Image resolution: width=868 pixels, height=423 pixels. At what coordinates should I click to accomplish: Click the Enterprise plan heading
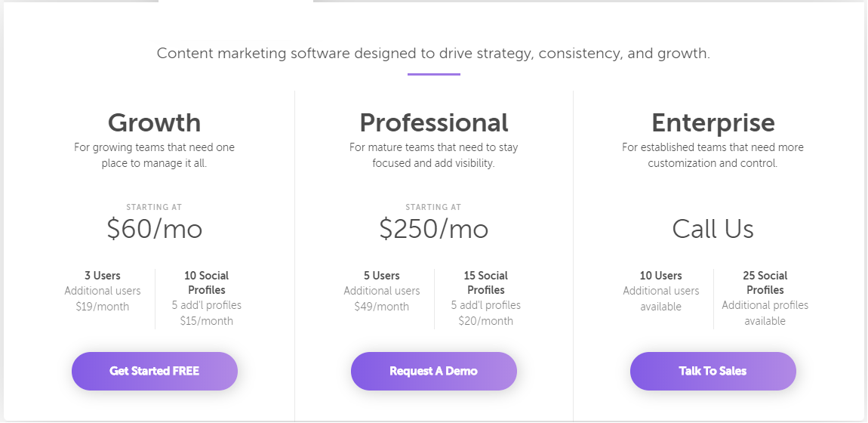click(x=713, y=122)
